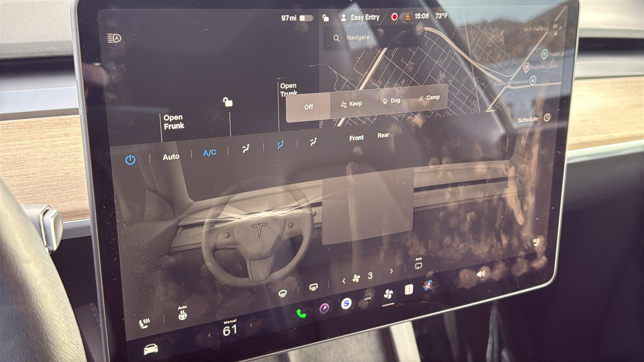Tap the Navigate search field
Screen dimensions: 644x362
click(x=357, y=37)
